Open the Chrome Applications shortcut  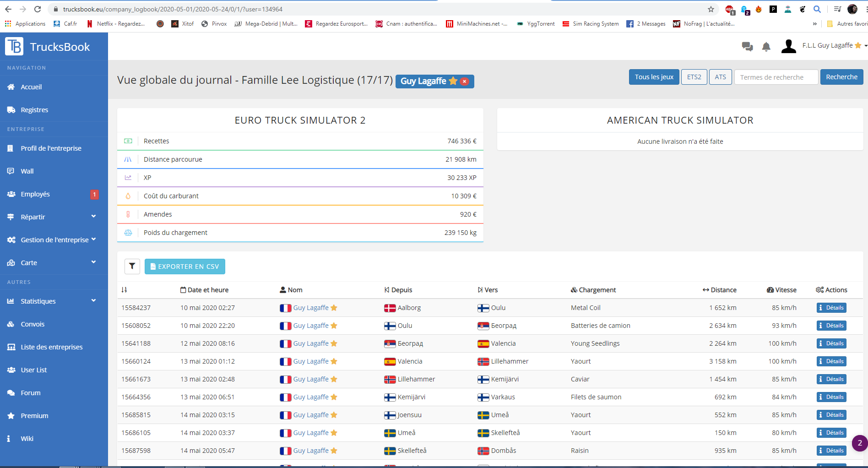25,24
